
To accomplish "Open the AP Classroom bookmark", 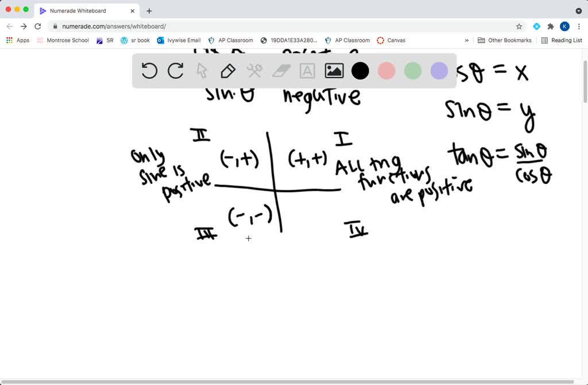I will coord(231,40).
